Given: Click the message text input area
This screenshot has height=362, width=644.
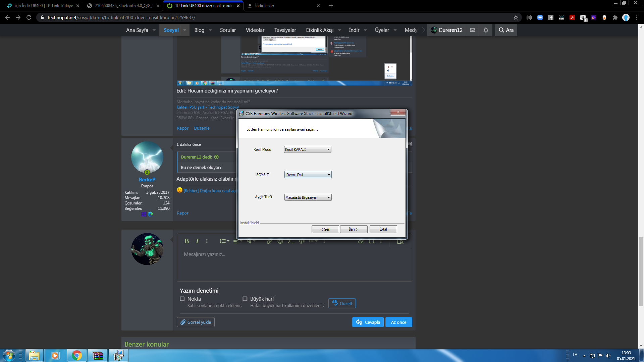Looking at the screenshot, I should [294, 265].
